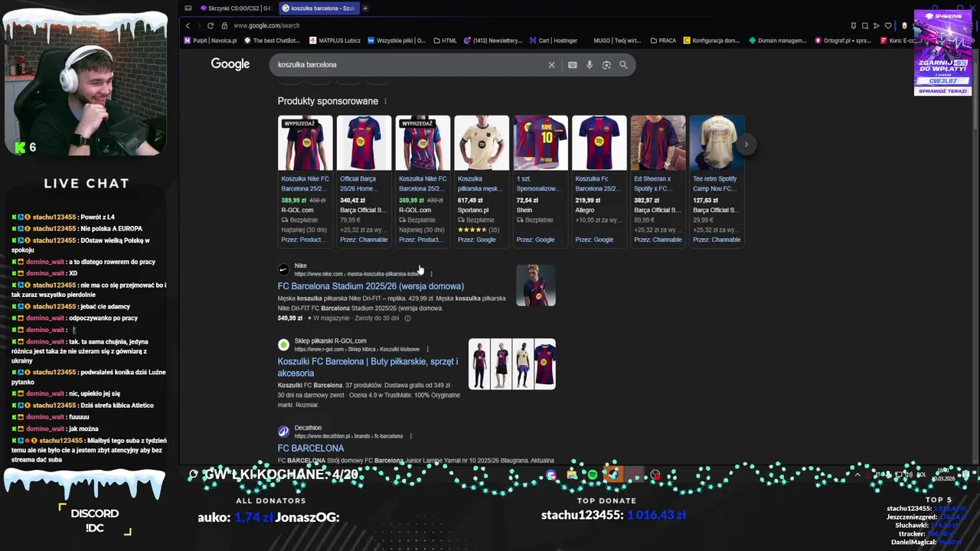Viewport: 980px width, 551px height.
Task: Open the HTML bookmarks folder
Action: click(445, 41)
